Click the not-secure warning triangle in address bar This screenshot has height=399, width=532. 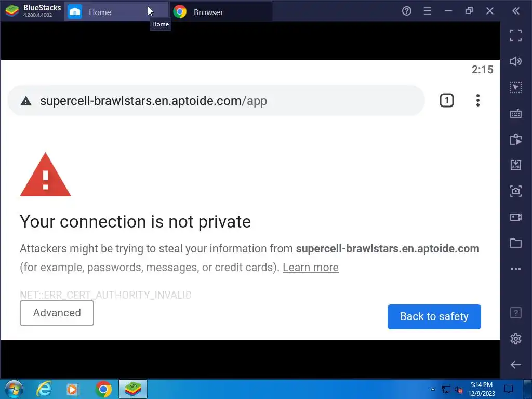(x=26, y=101)
